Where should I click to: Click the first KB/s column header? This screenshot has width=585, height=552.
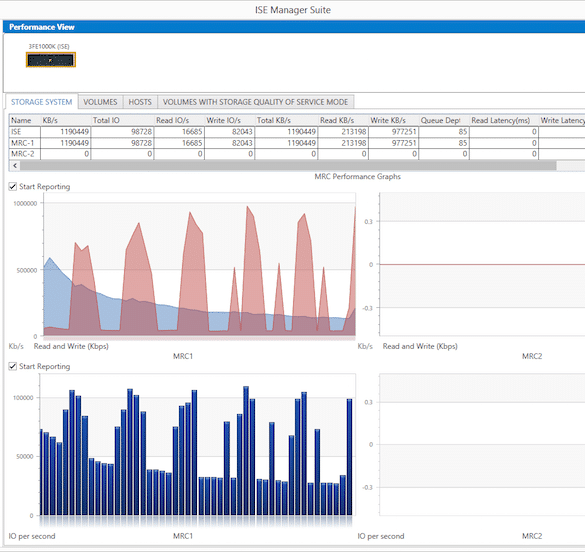pyautogui.click(x=66, y=120)
